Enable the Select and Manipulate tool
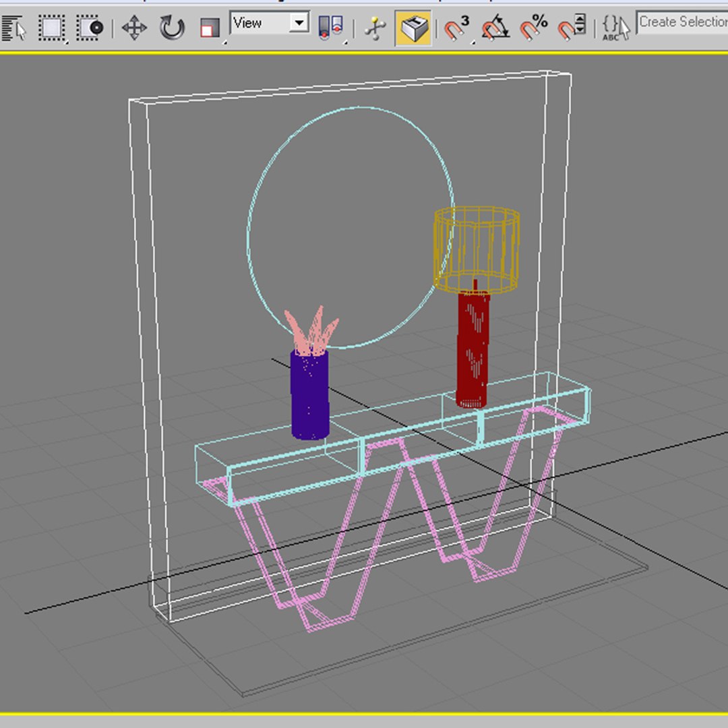This screenshot has height=728, width=728. [x=375, y=28]
